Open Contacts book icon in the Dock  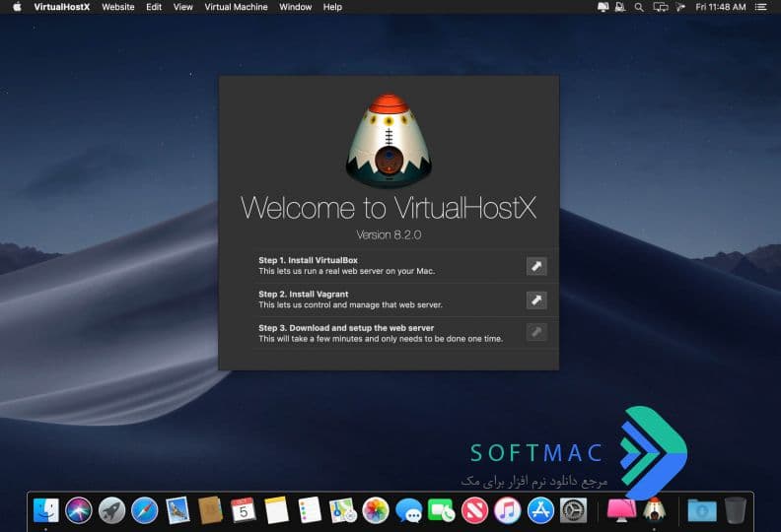[x=210, y=510]
